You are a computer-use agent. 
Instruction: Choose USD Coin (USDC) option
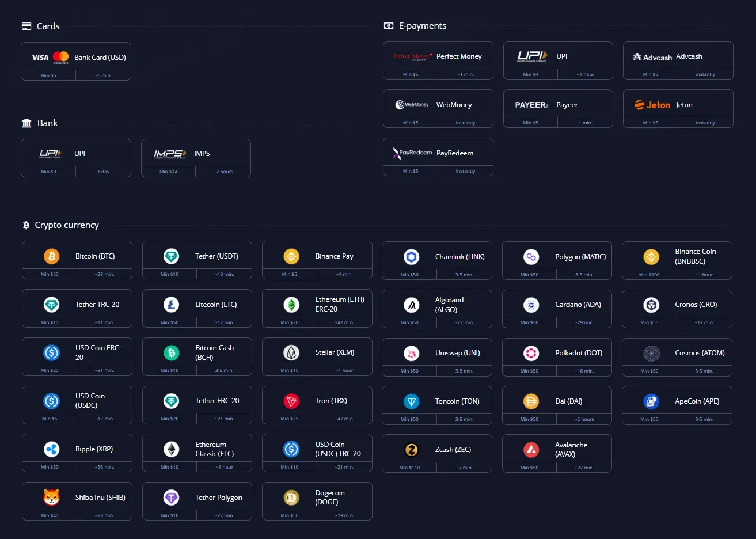[x=77, y=405]
